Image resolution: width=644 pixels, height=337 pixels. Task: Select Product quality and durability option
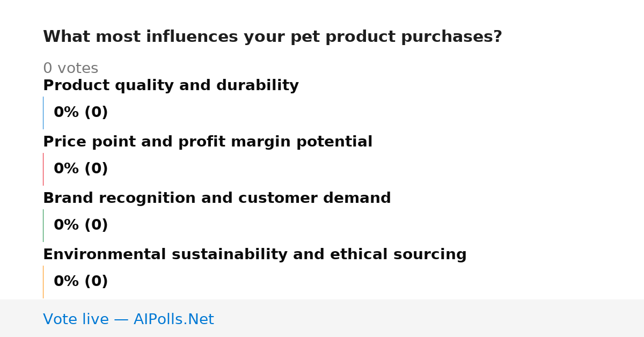[x=171, y=86]
